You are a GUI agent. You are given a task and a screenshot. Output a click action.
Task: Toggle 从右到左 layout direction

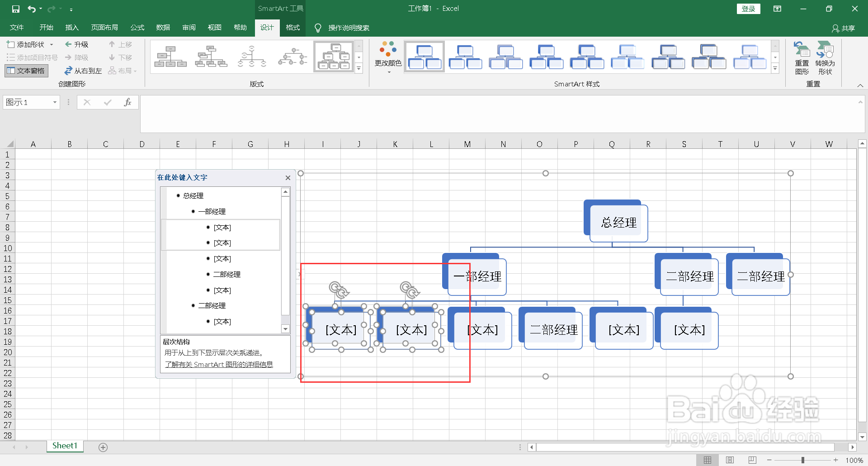[x=83, y=71]
